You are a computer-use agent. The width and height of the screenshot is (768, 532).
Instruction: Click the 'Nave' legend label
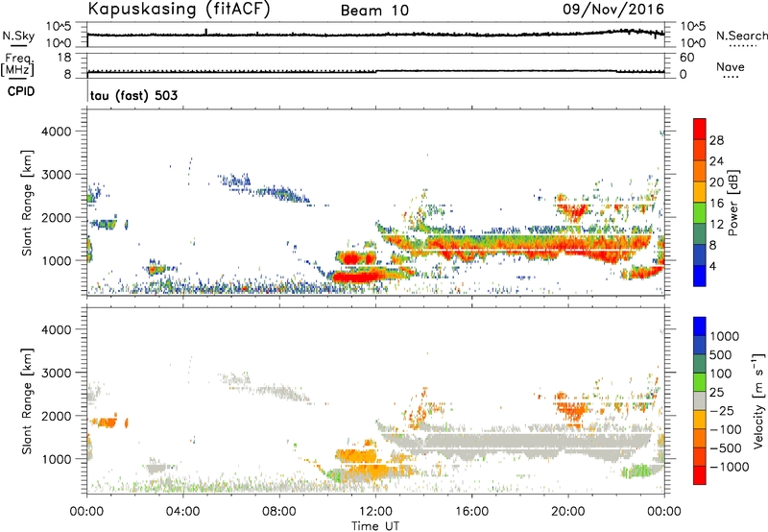[x=731, y=66]
